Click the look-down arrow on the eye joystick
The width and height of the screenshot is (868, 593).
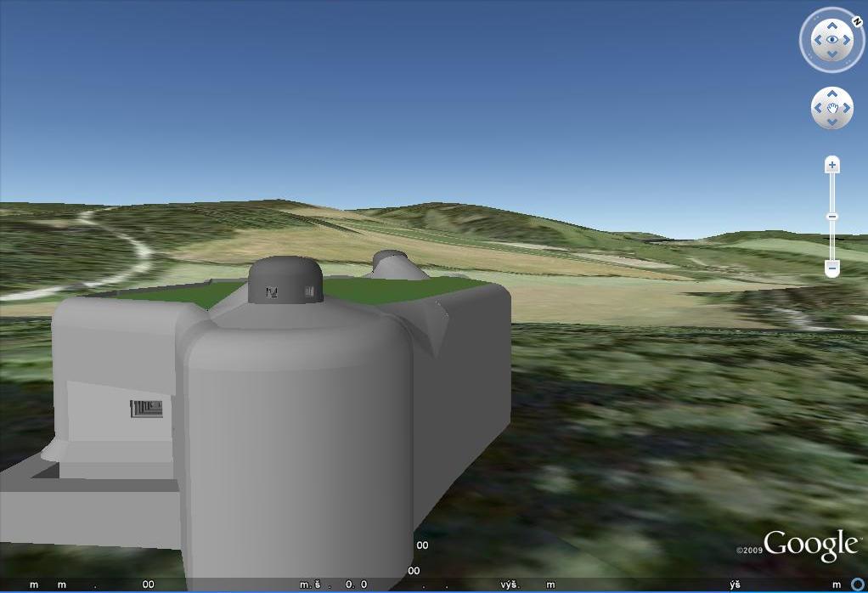pos(832,54)
